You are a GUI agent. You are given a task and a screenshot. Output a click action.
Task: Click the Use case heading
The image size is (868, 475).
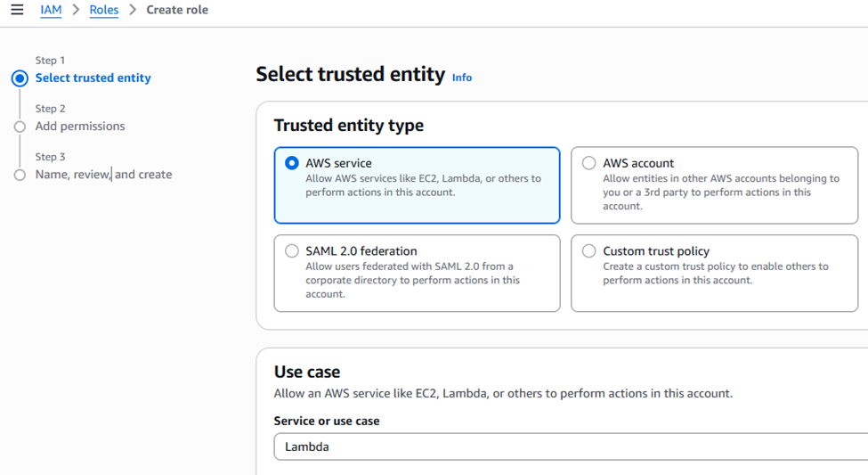pos(307,372)
